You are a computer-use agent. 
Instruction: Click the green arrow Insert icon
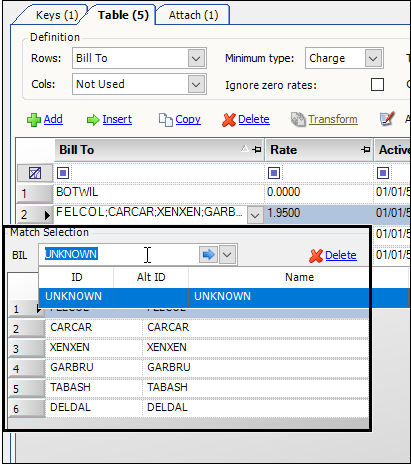click(93, 120)
